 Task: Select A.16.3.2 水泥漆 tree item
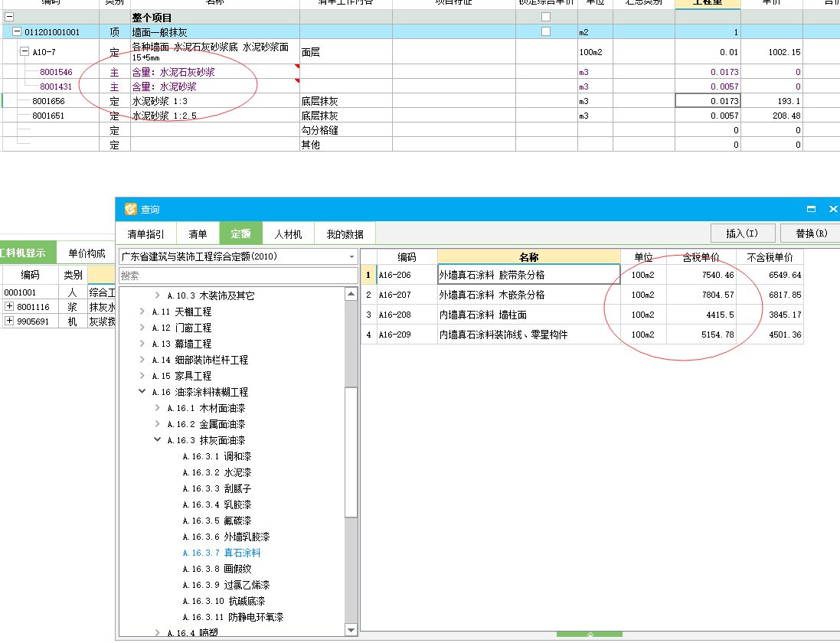217,472
